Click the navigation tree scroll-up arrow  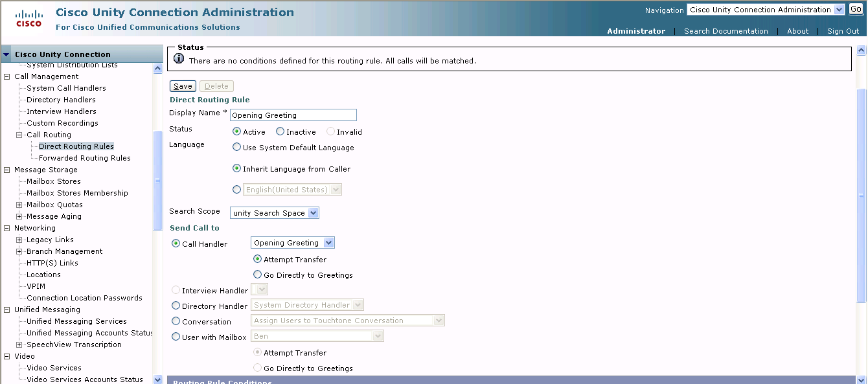point(158,68)
